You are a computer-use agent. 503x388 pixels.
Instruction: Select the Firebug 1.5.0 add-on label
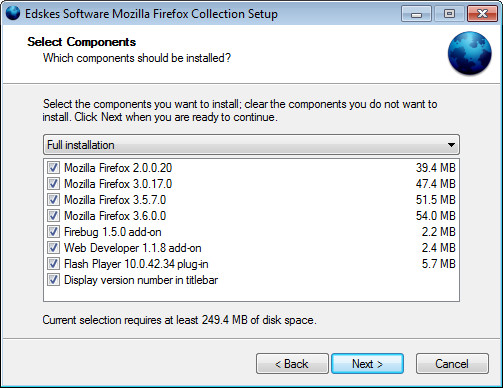point(113,232)
